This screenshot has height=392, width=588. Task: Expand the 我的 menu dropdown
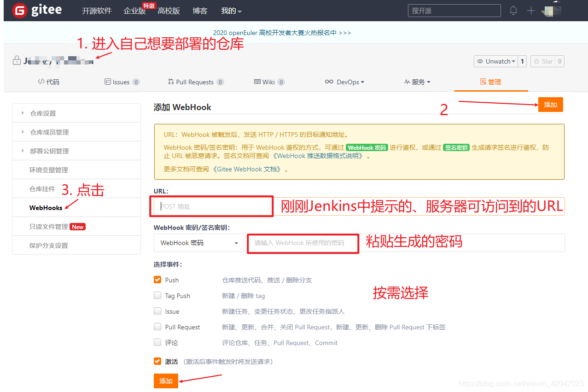[x=231, y=11]
